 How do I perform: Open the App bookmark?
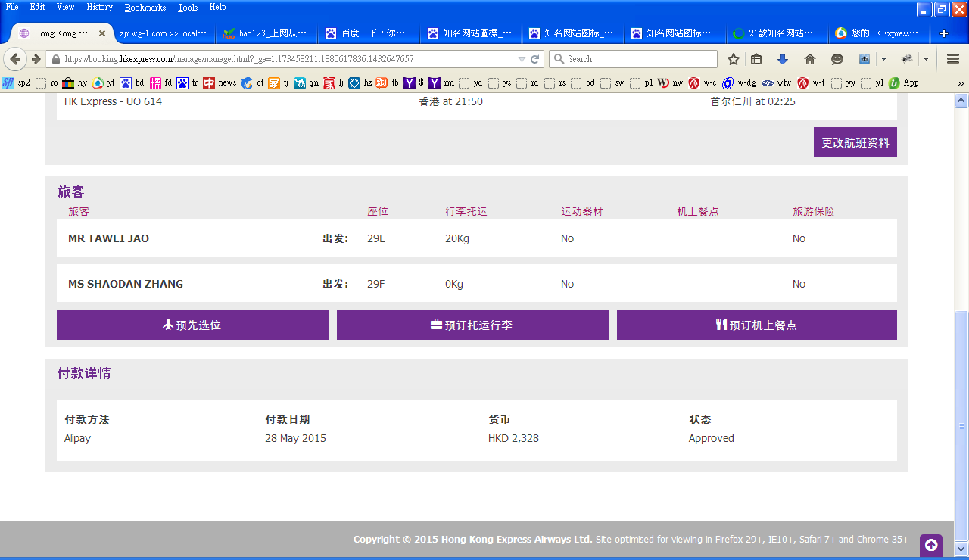tap(904, 83)
